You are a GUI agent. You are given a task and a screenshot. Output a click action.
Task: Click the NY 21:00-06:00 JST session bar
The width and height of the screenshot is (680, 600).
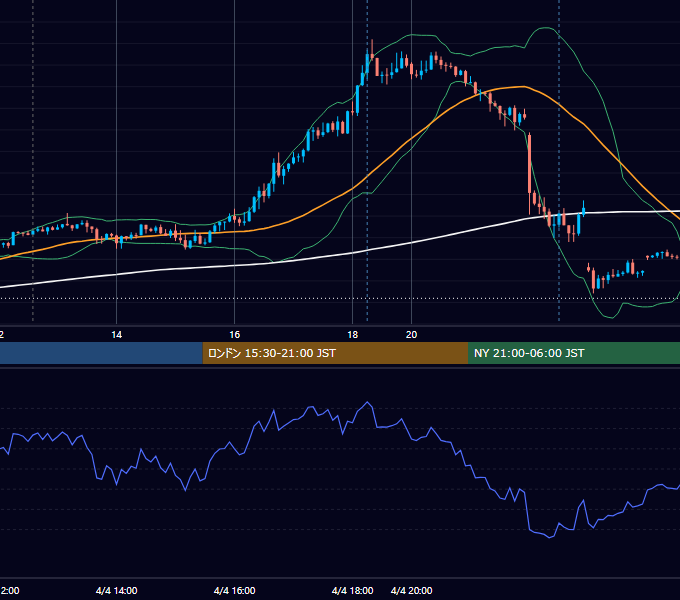click(x=574, y=353)
